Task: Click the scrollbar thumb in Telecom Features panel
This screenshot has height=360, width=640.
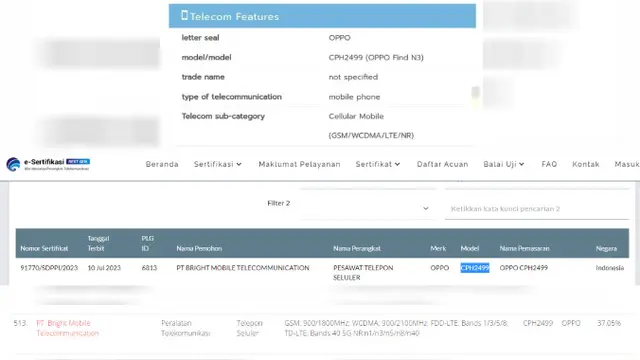Action: point(475,92)
